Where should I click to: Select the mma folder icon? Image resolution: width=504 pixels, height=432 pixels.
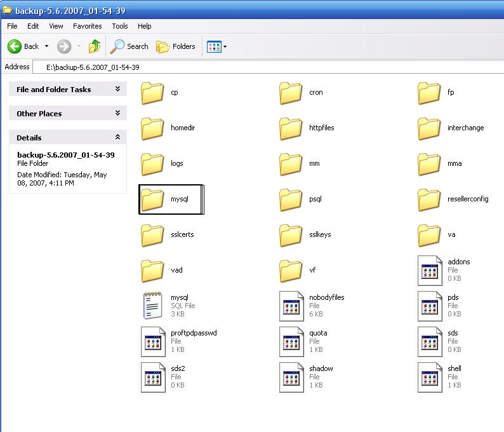pos(429,164)
